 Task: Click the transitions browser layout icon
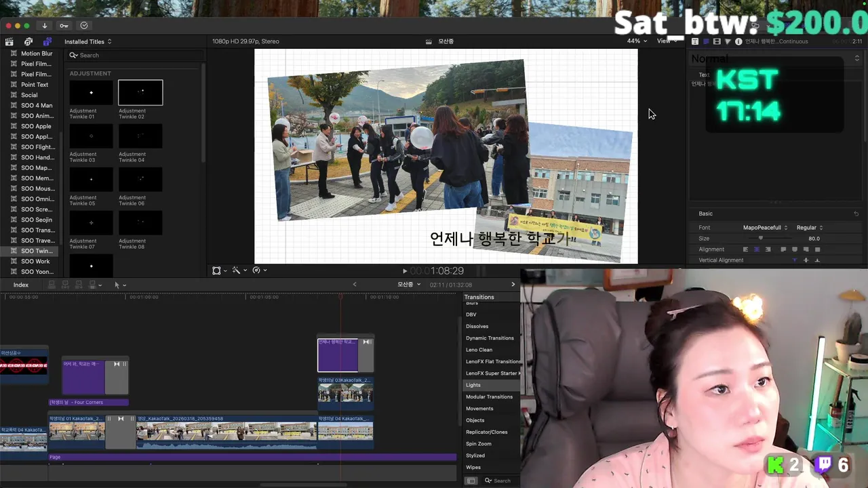tap(471, 481)
